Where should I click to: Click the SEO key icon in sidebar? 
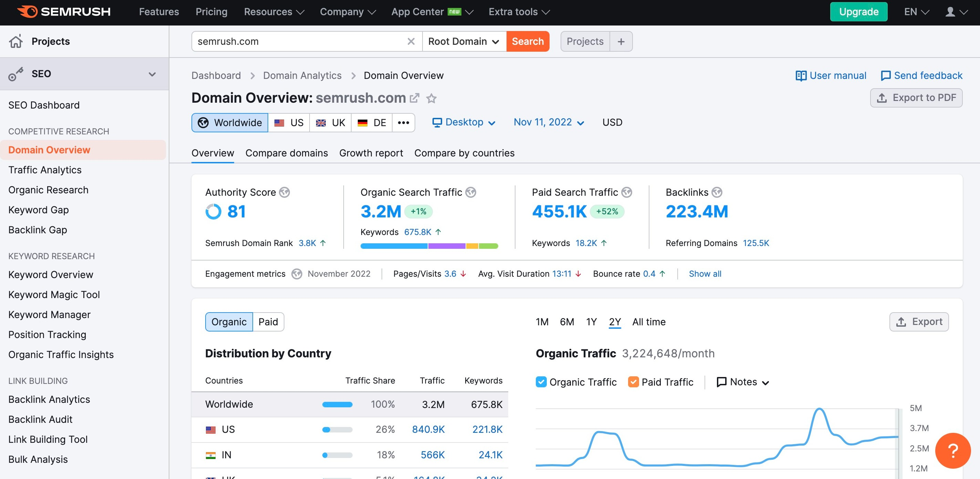point(16,74)
